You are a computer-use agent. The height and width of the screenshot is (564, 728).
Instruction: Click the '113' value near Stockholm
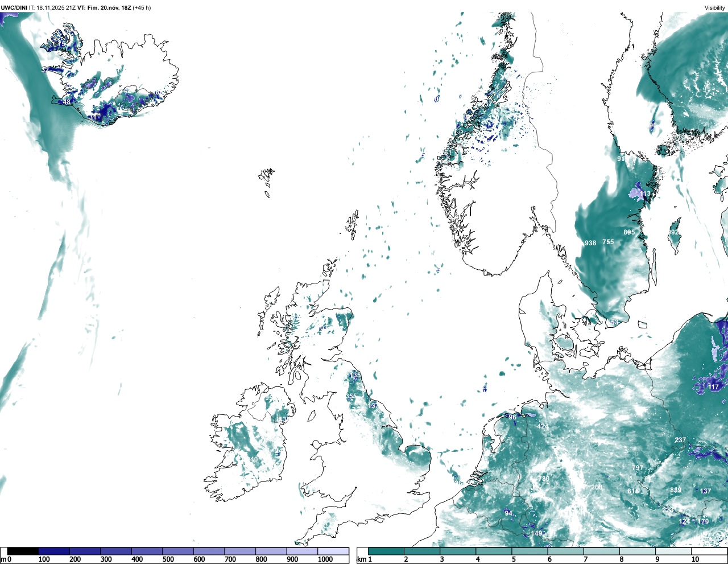click(645, 194)
